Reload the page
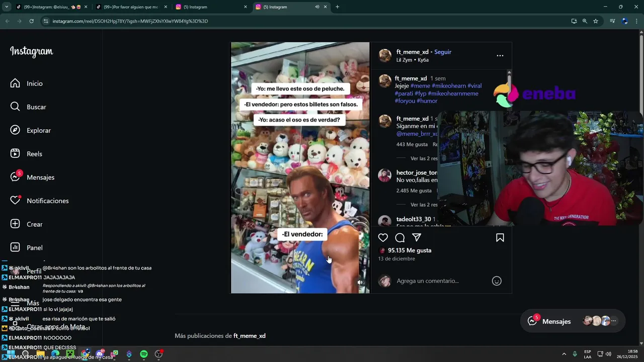The width and height of the screenshot is (644, 362). coord(32,21)
